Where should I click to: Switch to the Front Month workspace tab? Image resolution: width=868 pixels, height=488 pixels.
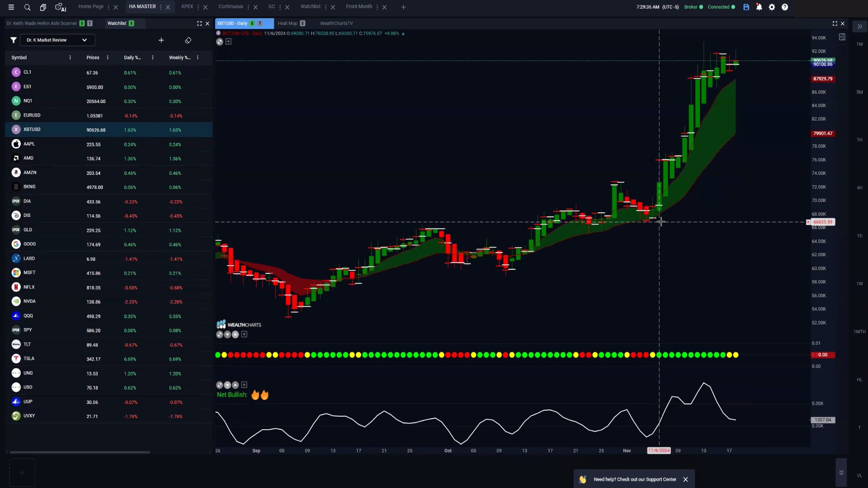[359, 7]
